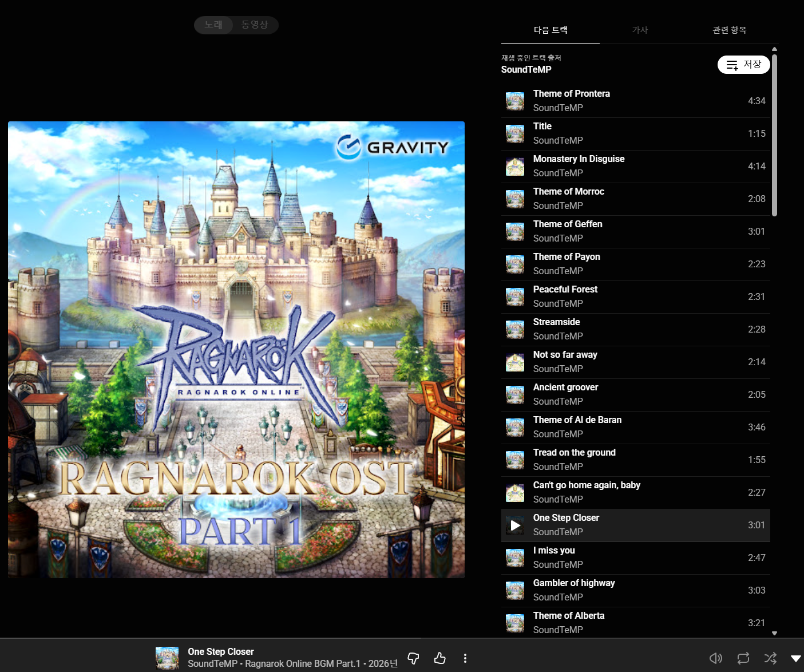Click the Theme of Prontera thumbnail
The height and width of the screenshot is (672, 804).
pyautogui.click(x=515, y=101)
